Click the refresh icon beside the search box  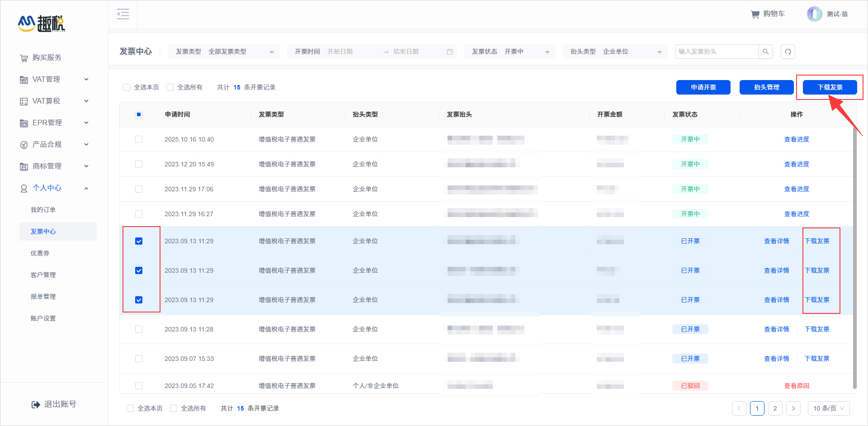(x=788, y=51)
